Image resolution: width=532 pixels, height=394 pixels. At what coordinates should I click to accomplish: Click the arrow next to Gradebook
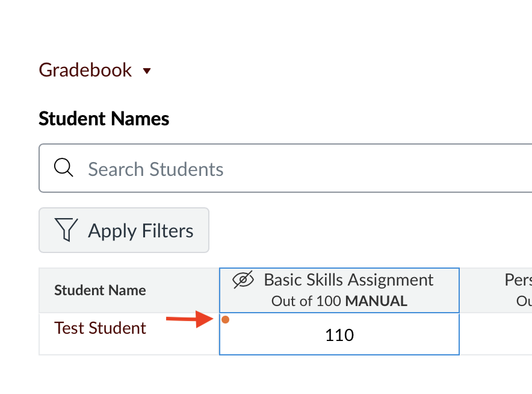tap(146, 70)
